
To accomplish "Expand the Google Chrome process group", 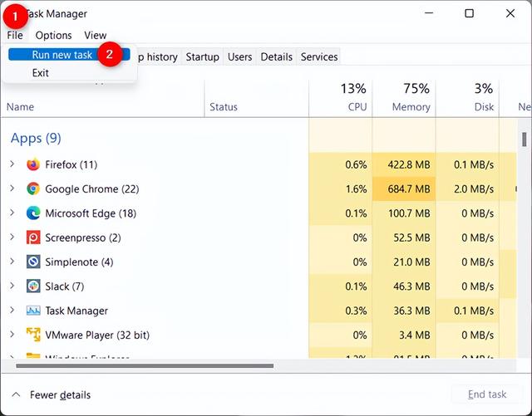I will click(x=12, y=188).
